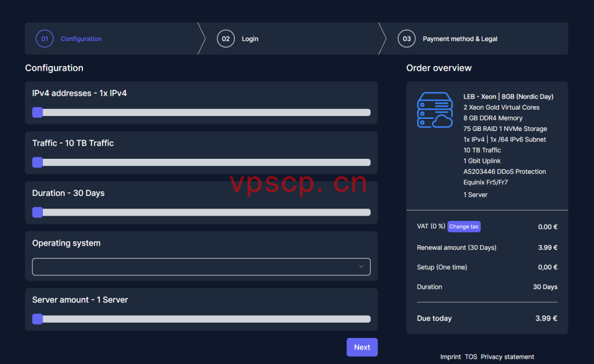
Task: Click '2 Xeon Gold Virtual Cores' text
Action: pos(501,107)
